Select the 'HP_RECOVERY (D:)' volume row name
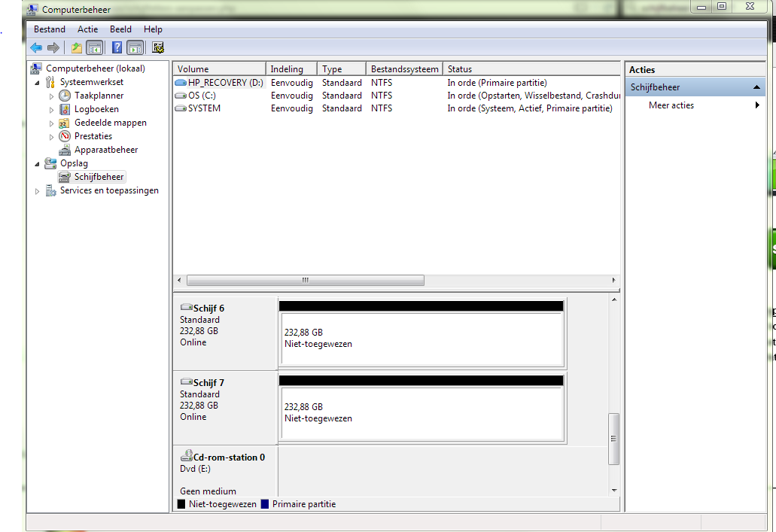The width and height of the screenshot is (776, 532). pyautogui.click(x=225, y=83)
